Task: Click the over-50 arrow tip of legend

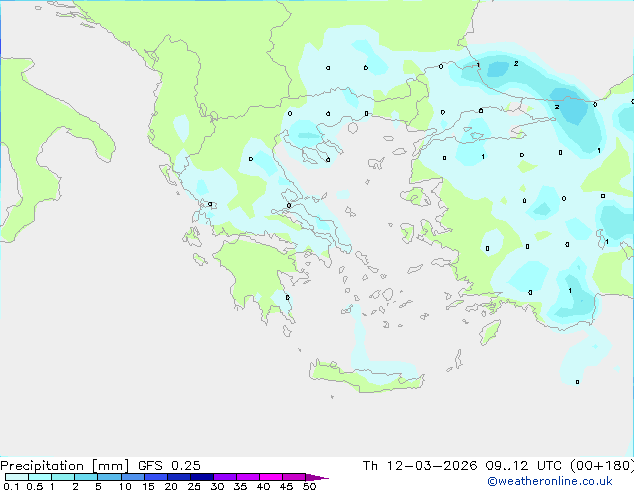Action: [317, 478]
